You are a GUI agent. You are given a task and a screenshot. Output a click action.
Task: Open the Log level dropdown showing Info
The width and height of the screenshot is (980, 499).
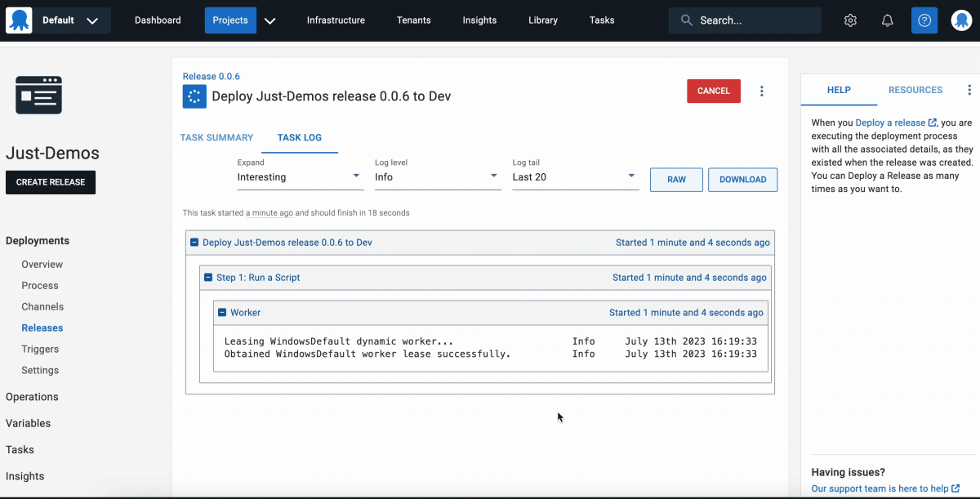[437, 177]
